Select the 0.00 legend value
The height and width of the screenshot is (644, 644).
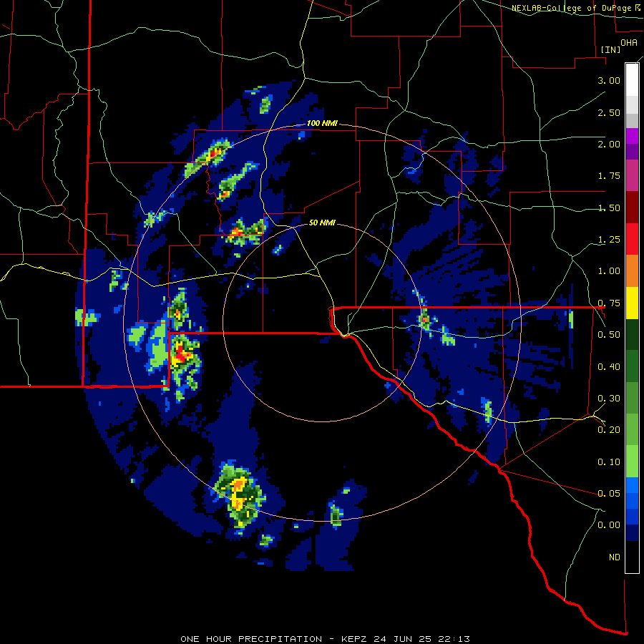point(609,525)
